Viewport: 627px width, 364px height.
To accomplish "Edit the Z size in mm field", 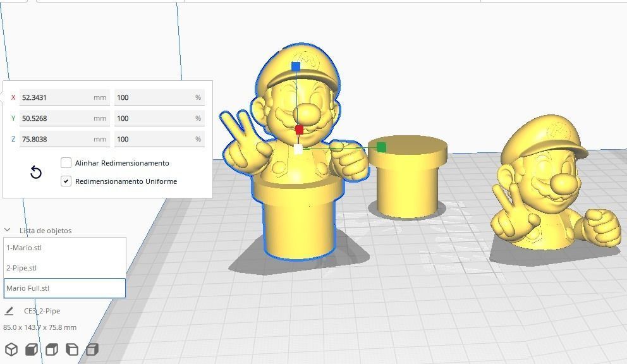I will [64, 139].
